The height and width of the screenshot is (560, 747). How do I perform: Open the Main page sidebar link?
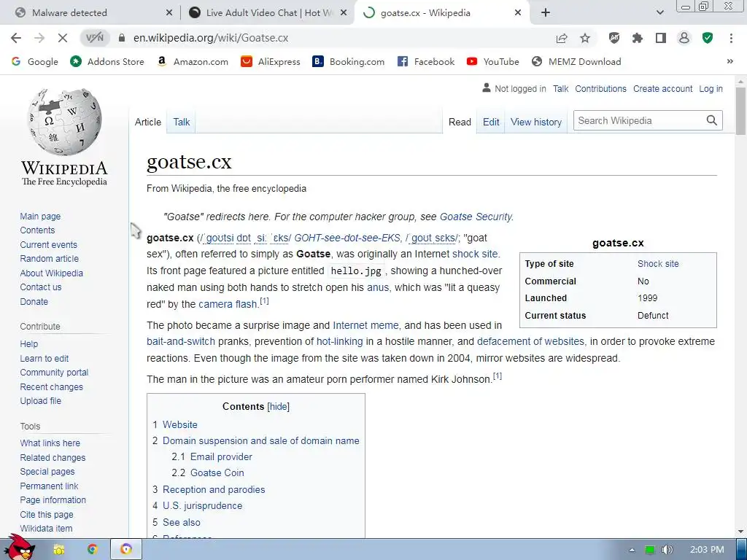(40, 216)
